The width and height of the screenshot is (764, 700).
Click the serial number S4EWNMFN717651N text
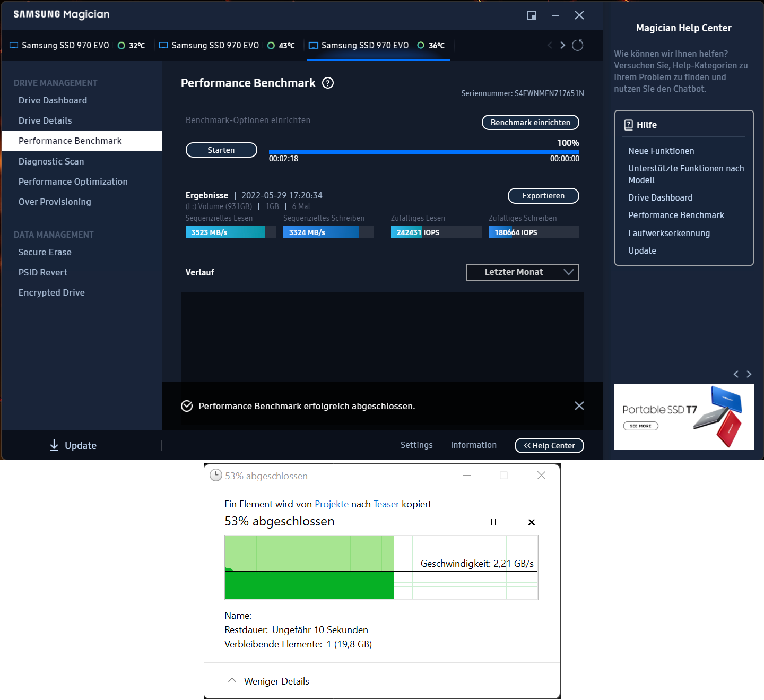pyautogui.click(x=549, y=93)
